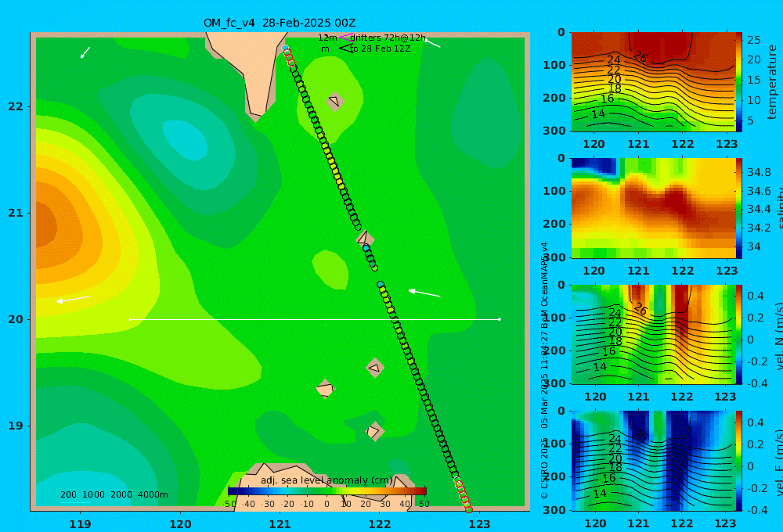Click the '50' tick at the right end of the sea level colorbar
The width and height of the screenshot is (783, 532).
[424, 504]
